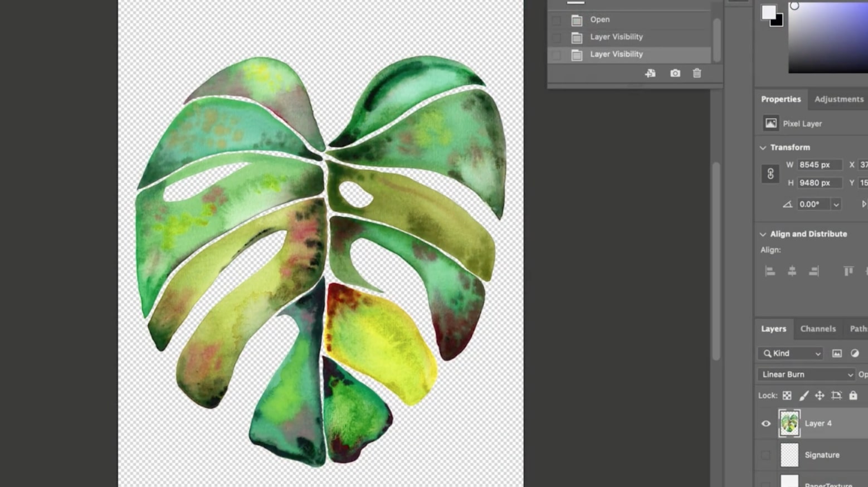Switch to the Channels tab
The width and height of the screenshot is (868, 487).
817,329
